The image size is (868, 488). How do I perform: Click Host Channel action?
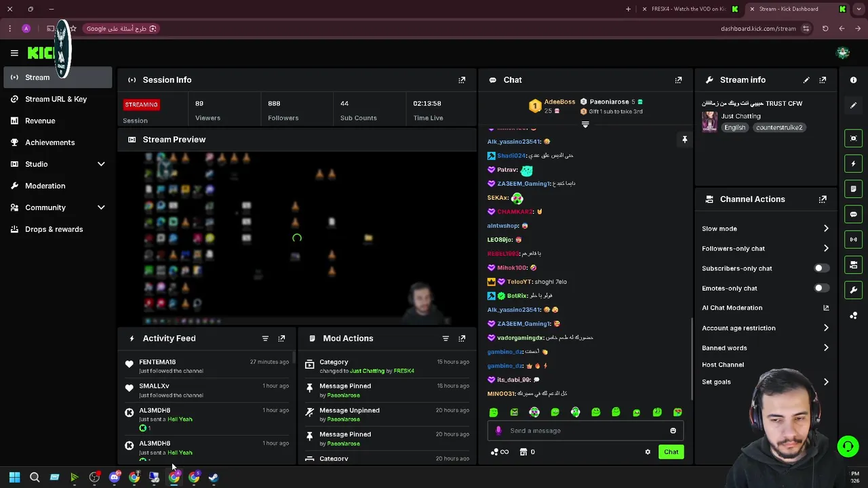723,365
